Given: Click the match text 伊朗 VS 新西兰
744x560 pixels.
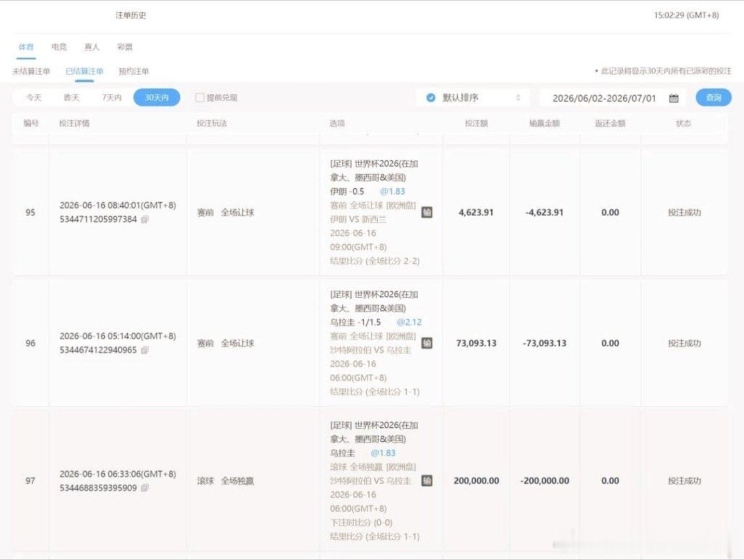Looking at the screenshot, I should pyautogui.click(x=358, y=219).
